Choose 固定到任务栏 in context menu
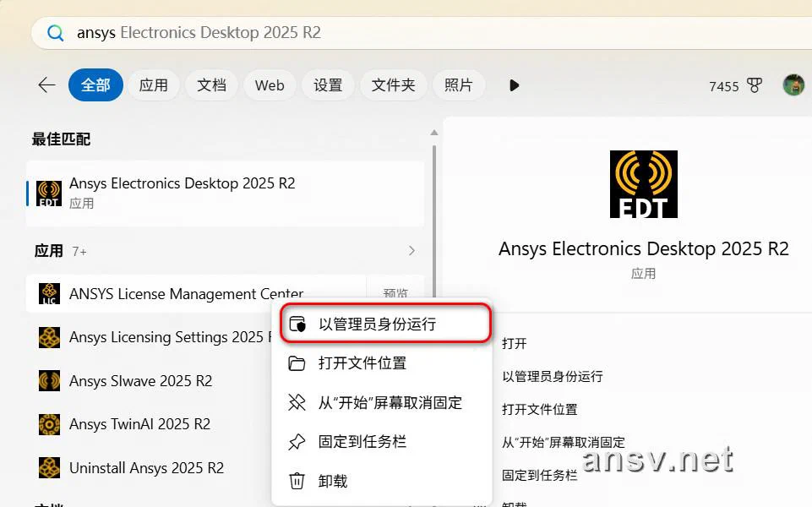Viewport: 812px width, 507px height. (382, 442)
